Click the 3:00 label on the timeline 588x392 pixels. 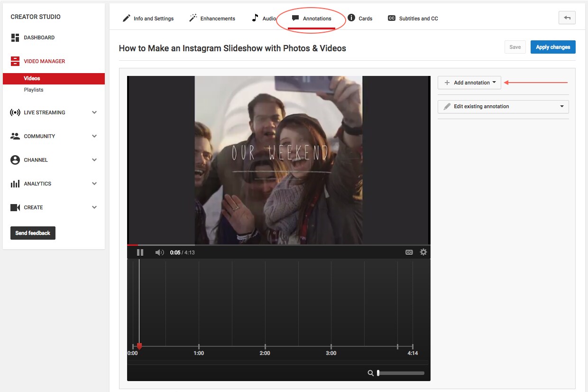331,353
